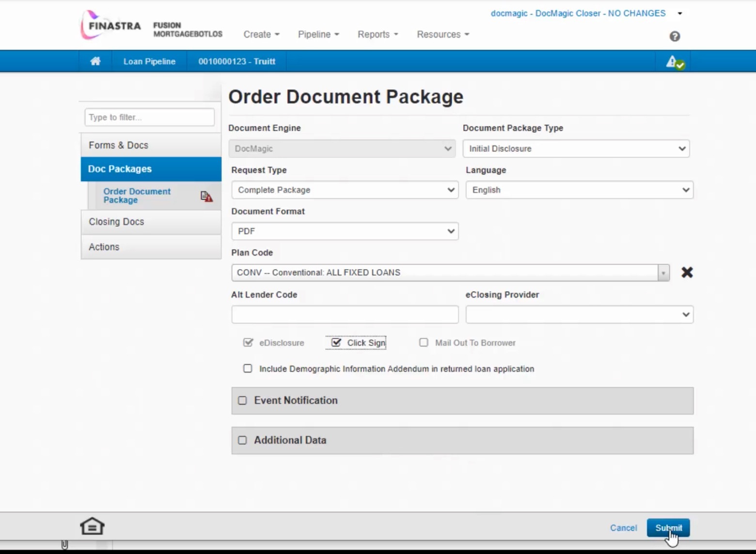This screenshot has width=756, height=554.
Task: Enable the Event Notification section checkbox
Action: click(x=242, y=400)
